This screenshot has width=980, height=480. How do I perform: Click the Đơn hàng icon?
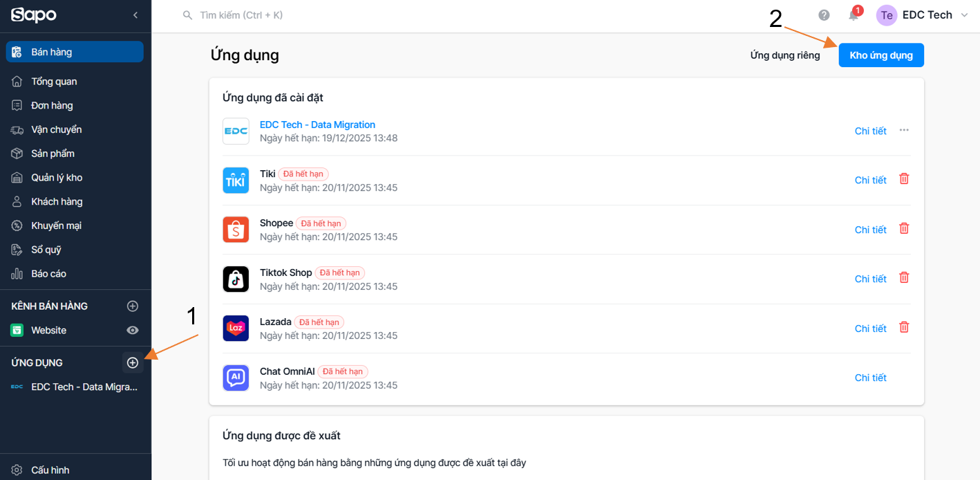17,106
